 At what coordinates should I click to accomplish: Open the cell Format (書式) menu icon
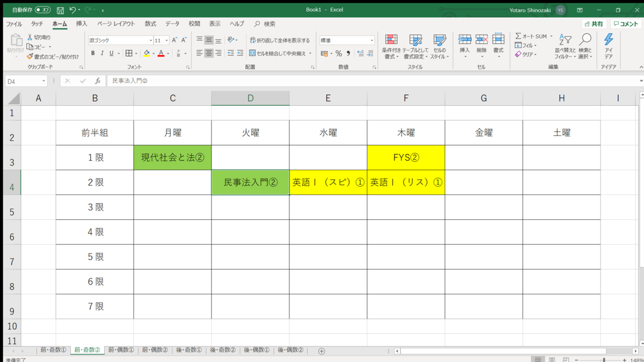click(499, 39)
